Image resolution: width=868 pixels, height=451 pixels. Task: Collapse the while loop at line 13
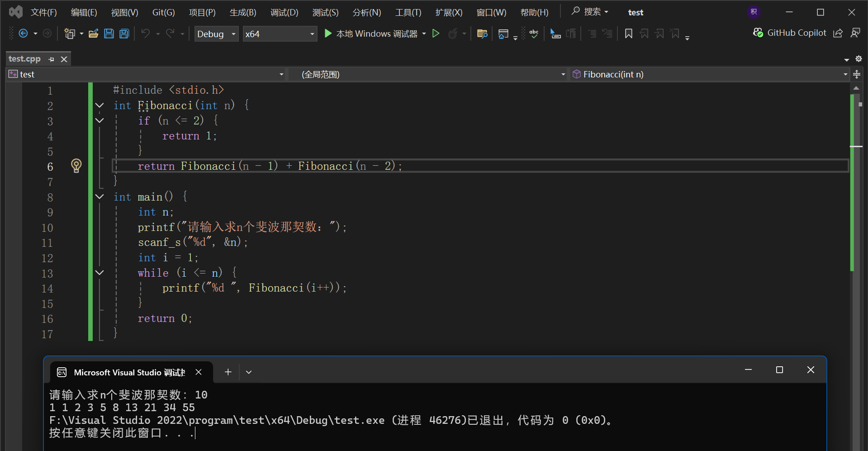point(100,273)
